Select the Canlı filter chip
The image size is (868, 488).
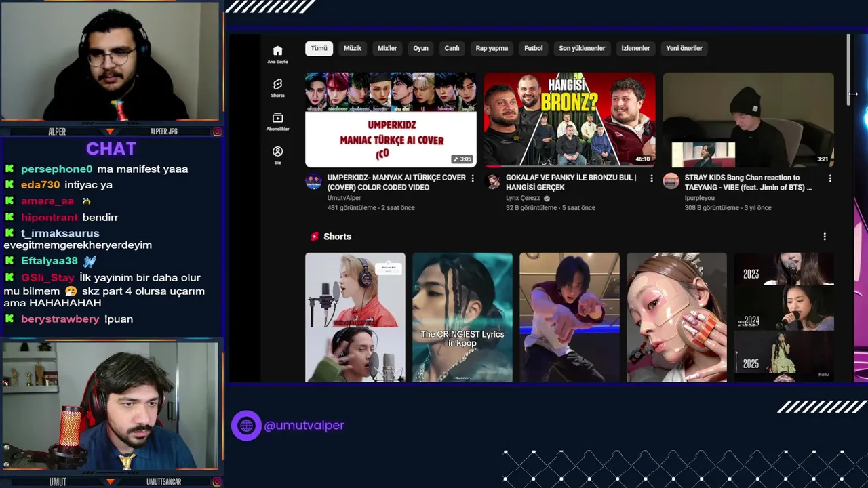click(x=452, y=48)
